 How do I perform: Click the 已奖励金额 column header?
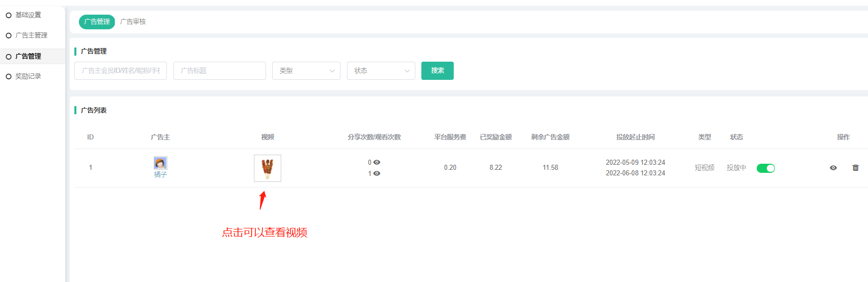tap(496, 137)
